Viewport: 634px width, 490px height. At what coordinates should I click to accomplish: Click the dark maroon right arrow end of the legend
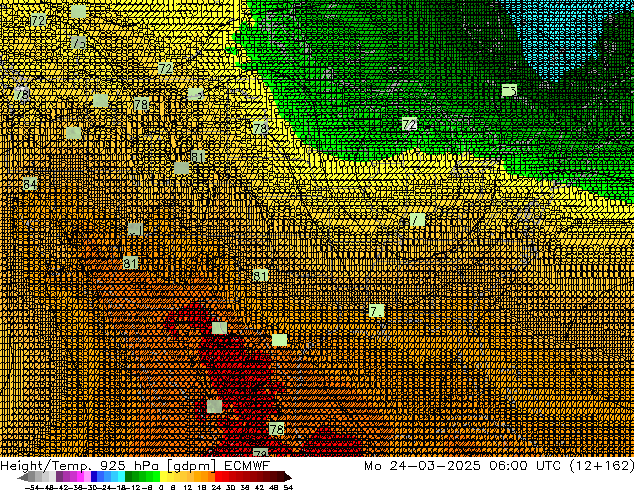pyautogui.click(x=288, y=478)
